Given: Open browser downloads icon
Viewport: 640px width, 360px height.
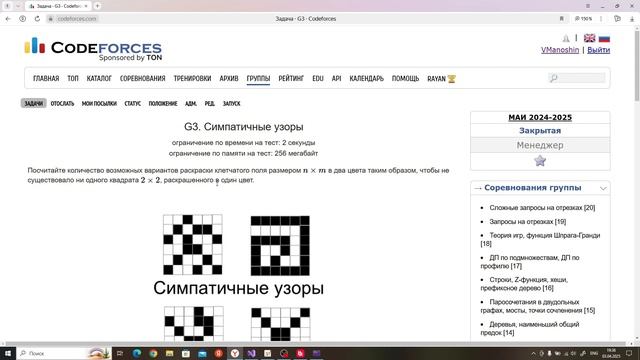Looking at the screenshot, I should 632,19.
